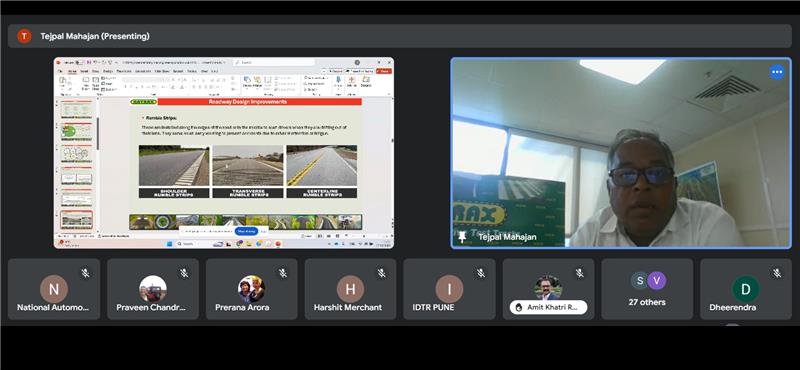Switch to the Insert ribbon tab
Screen dimensions: 800x370
tap(85, 71)
